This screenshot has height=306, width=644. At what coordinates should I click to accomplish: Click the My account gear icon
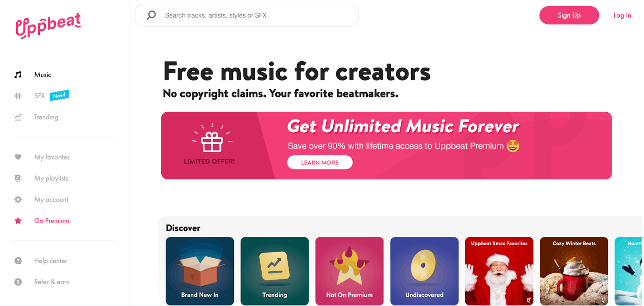(18, 199)
